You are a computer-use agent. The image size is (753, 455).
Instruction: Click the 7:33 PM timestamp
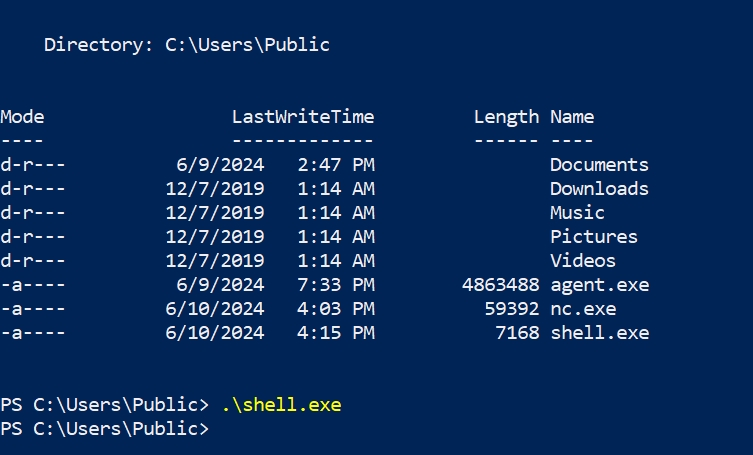pos(335,285)
